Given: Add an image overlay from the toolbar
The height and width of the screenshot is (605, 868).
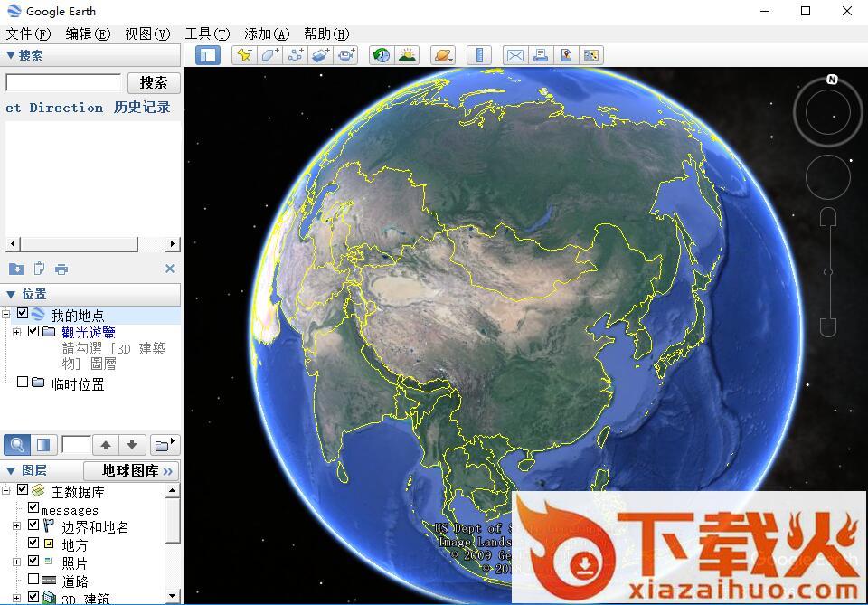Looking at the screenshot, I should coord(321,55).
